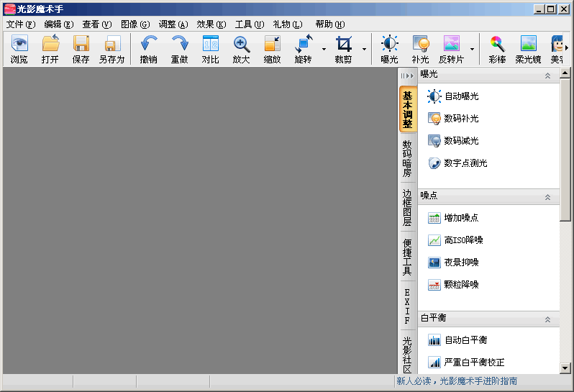574x392 pixels.
Task: Open the 旋转 dropdown arrow
Action: click(324, 50)
